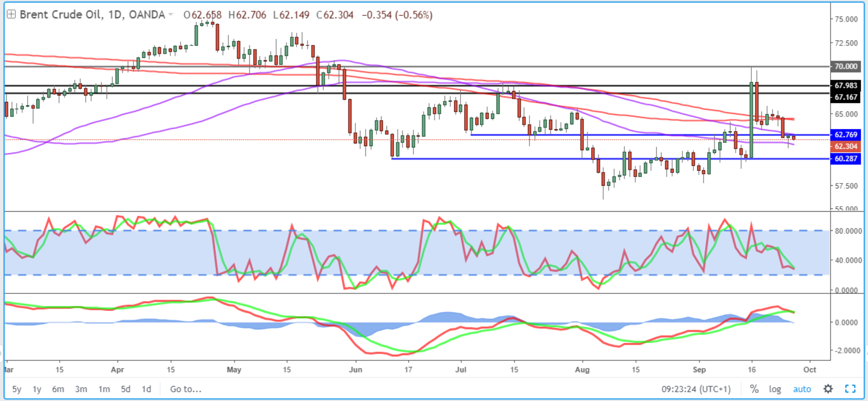
Task: Select the 6m time range
Action: click(x=58, y=389)
